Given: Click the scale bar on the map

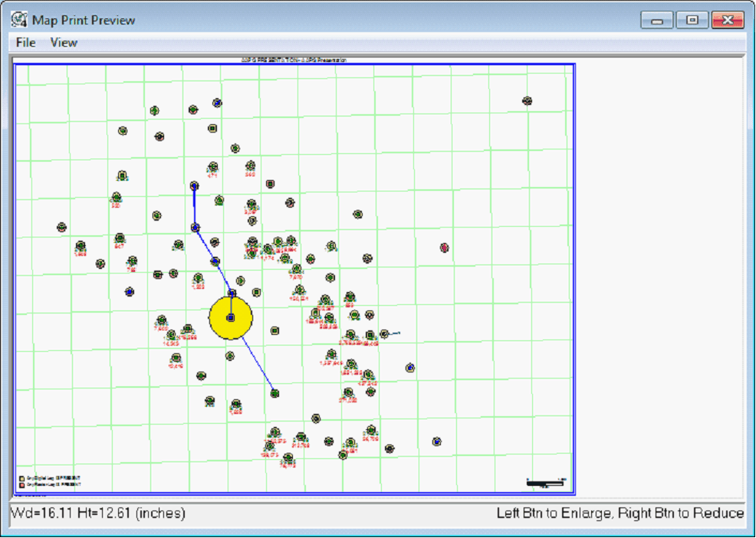Looking at the screenshot, I should coord(546,483).
